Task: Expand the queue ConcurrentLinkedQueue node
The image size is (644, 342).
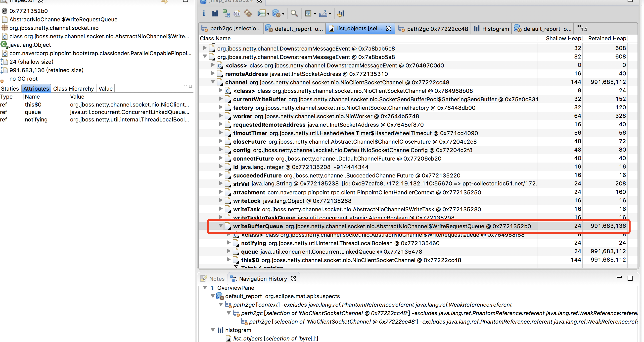Action: pos(229,251)
